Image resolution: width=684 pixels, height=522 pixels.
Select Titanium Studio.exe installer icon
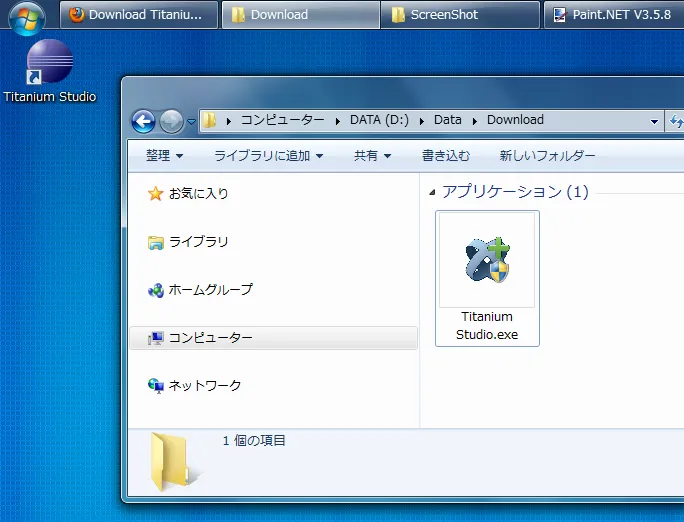(487, 260)
